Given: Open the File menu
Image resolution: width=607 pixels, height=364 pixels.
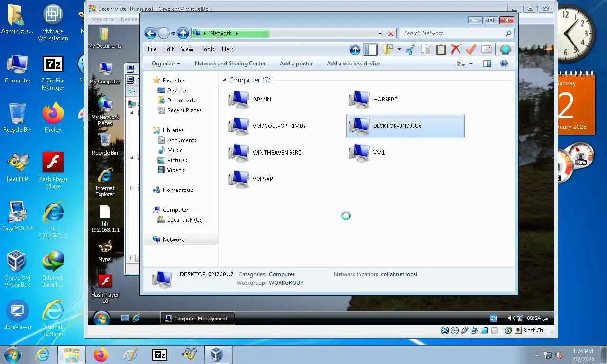Looking at the screenshot, I should [x=152, y=49].
